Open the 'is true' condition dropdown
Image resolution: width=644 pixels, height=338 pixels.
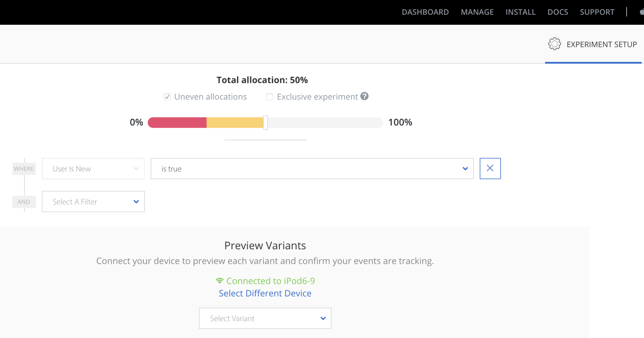(x=312, y=169)
